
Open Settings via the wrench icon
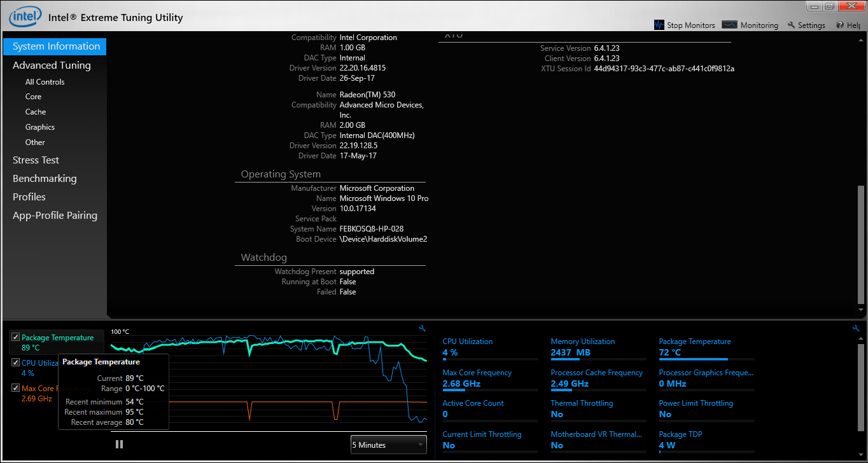click(791, 25)
